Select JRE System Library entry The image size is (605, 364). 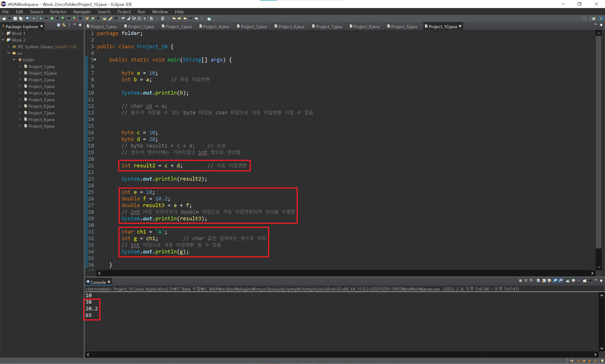point(35,47)
